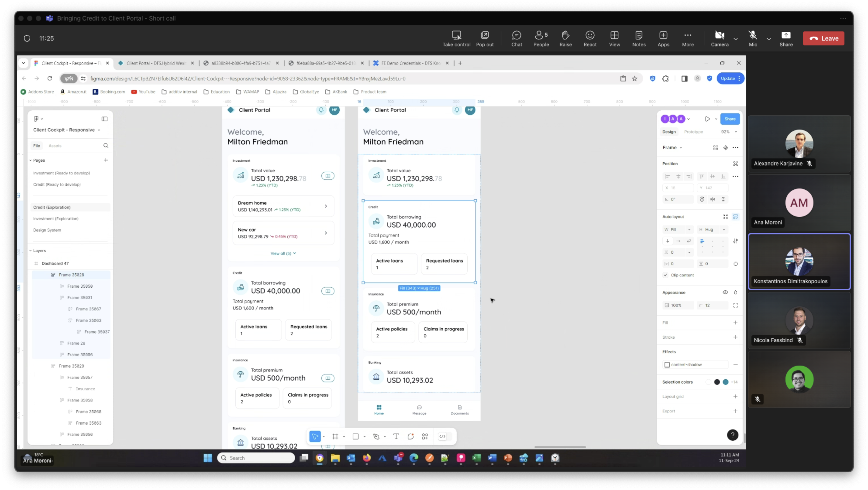This screenshot has height=490, width=868.
Task: Switch to the File tab
Action: coord(36,146)
